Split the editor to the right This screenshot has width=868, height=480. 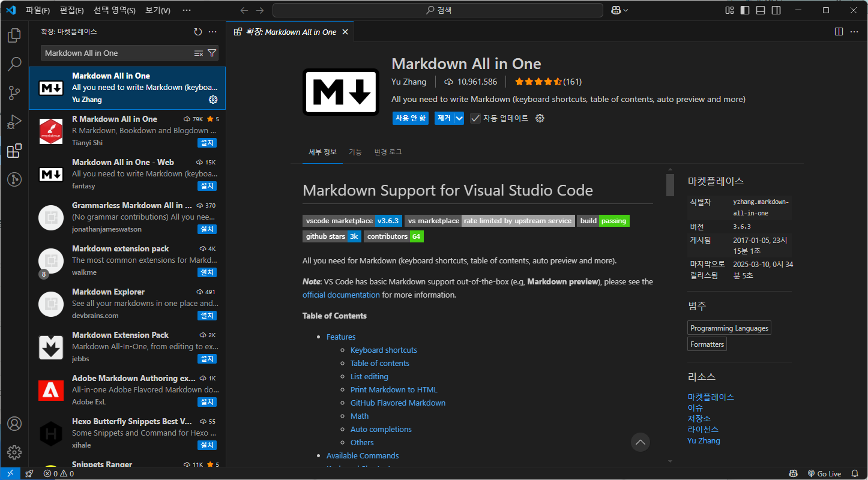point(839,32)
